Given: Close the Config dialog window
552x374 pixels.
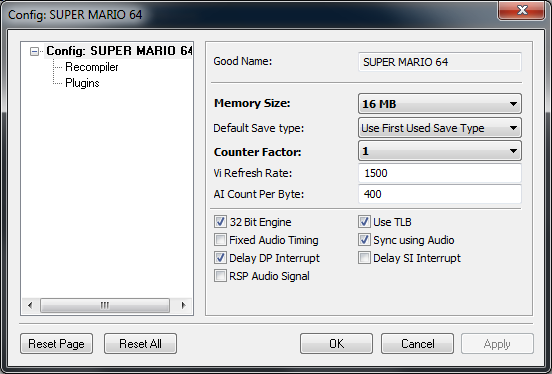Looking at the screenshot, I should [522, 11].
